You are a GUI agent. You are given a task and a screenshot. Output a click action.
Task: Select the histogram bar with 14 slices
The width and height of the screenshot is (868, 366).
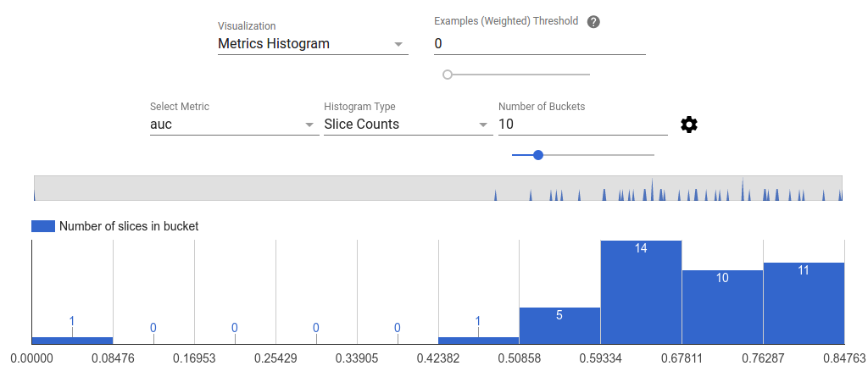(x=641, y=292)
